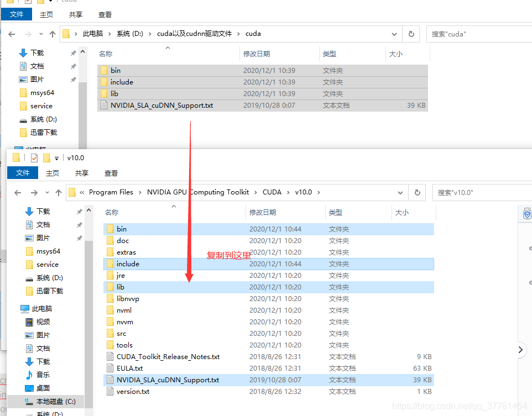532x416 pixels.
Task: Select cuda以及cudnn驱动文件 breadcrumb
Action: (194, 34)
